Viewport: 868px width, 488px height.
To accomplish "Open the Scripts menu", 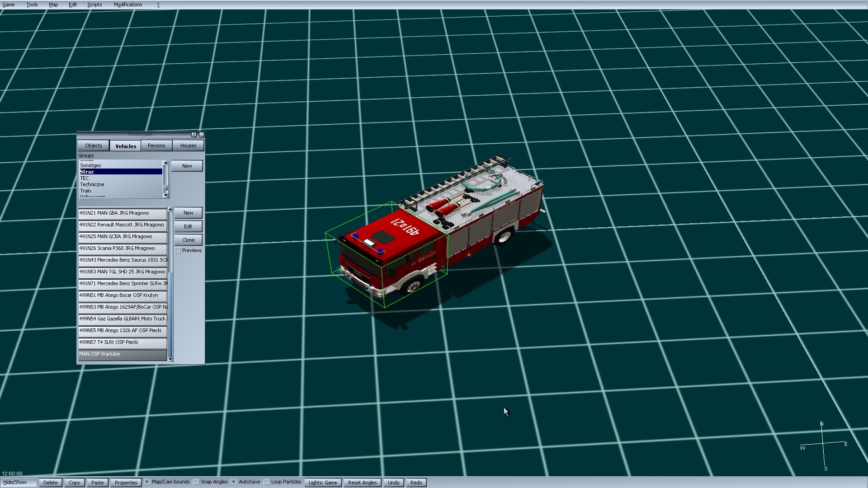I will [94, 5].
